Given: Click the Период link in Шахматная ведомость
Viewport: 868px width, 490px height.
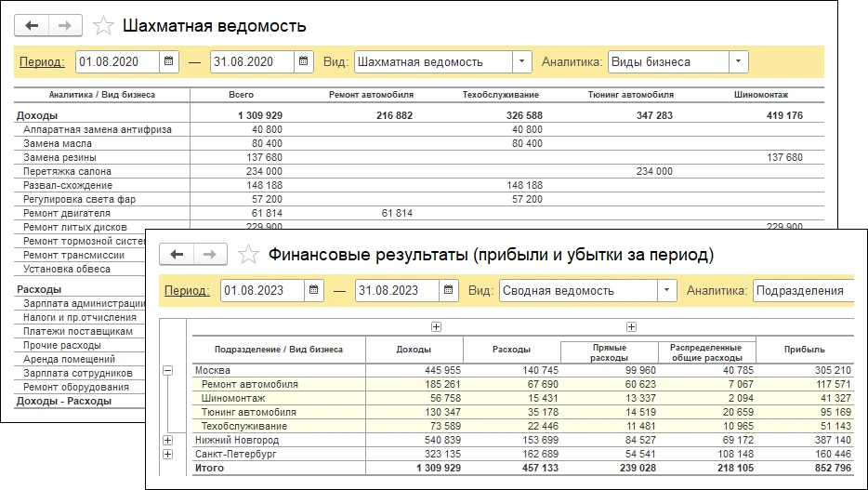Looking at the screenshot, I should (42, 62).
